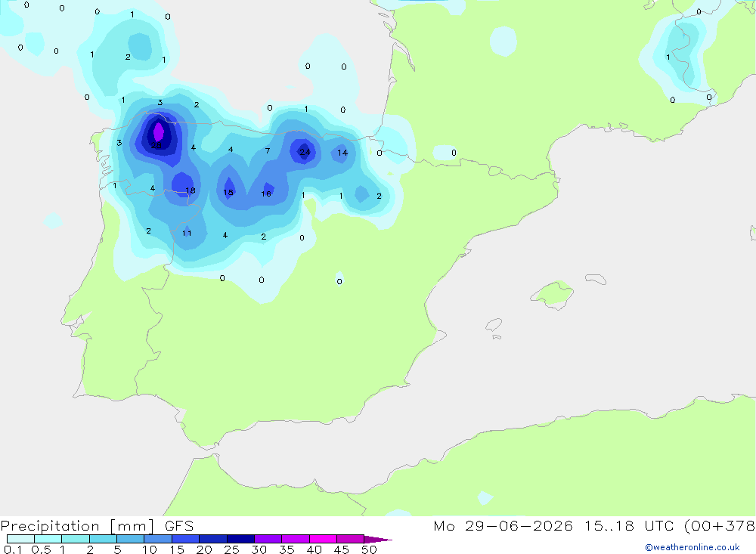Click the '16' precipitation value on the map
756x554 pixels.
coord(266,193)
